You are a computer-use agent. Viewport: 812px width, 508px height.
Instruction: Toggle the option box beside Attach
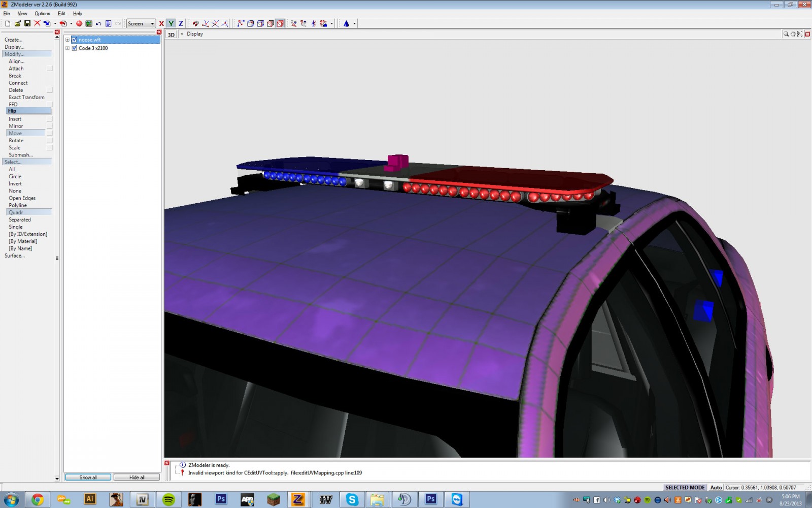[49, 69]
